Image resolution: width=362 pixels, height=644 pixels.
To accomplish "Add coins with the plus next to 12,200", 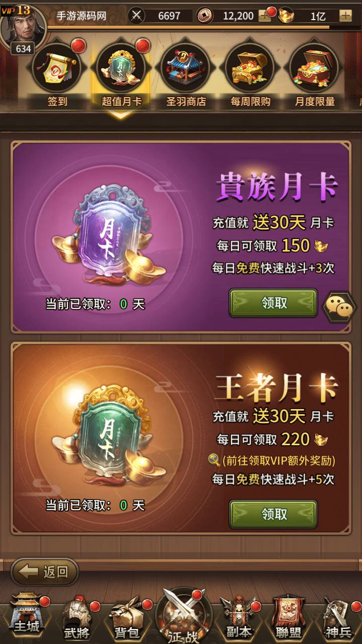I will click(x=264, y=16).
